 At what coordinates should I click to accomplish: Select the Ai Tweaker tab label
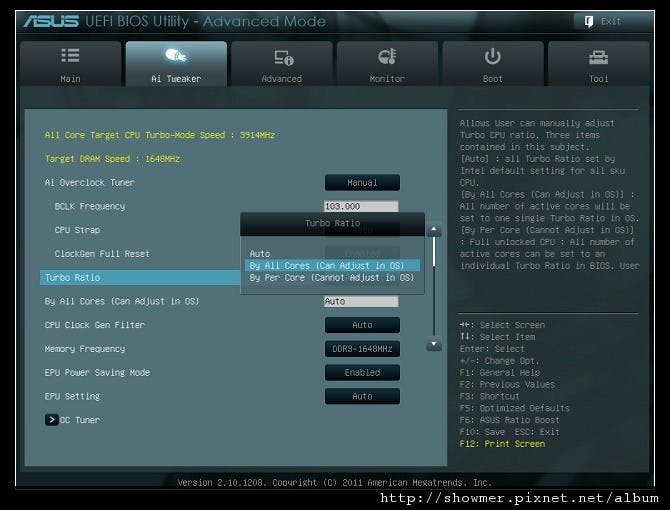176,79
